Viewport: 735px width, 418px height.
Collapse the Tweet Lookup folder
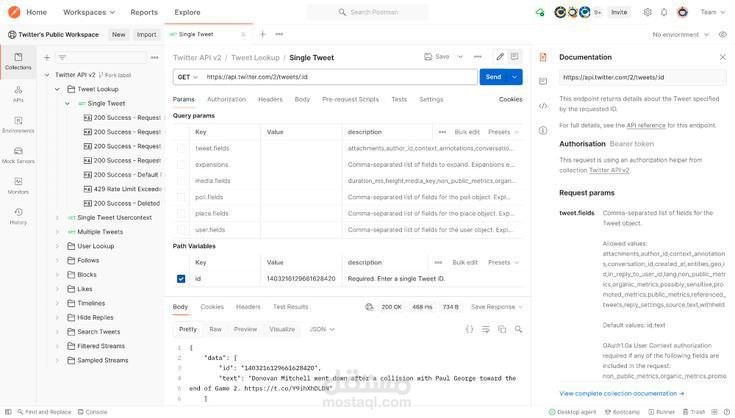(x=57, y=89)
